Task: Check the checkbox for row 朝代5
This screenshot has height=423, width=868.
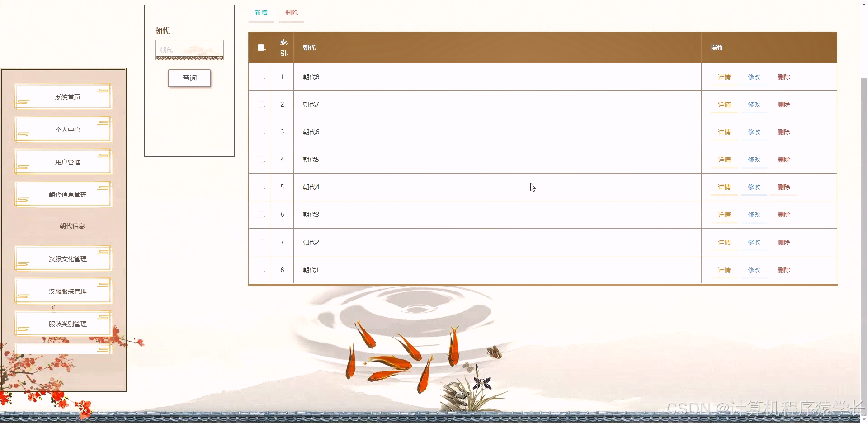Action: [261, 160]
